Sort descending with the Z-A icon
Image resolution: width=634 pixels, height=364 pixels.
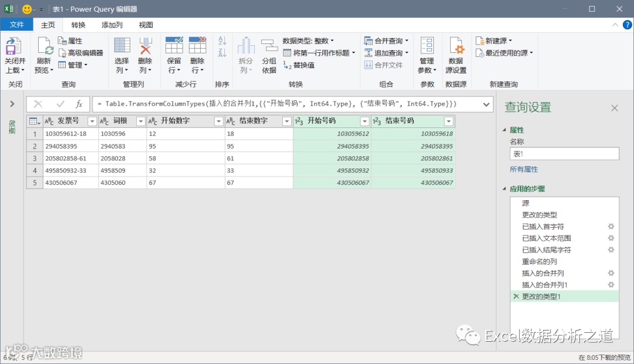click(x=222, y=53)
